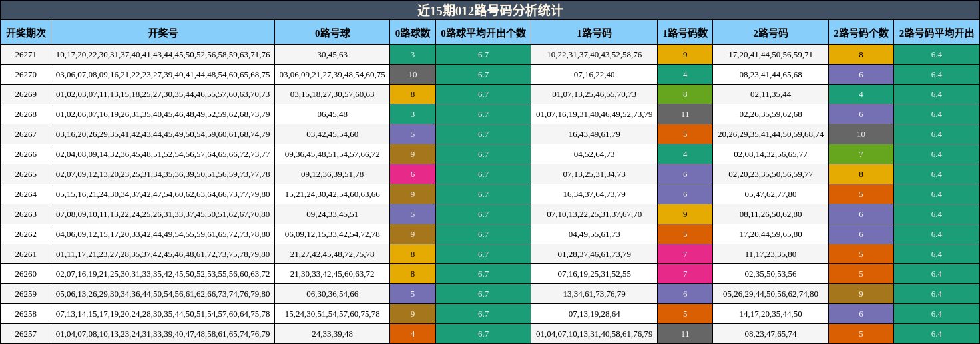The width and height of the screenshot is (980, 344).
Task: Select 1路号码 cell 04,52,64,73
Action: (595, 154)
